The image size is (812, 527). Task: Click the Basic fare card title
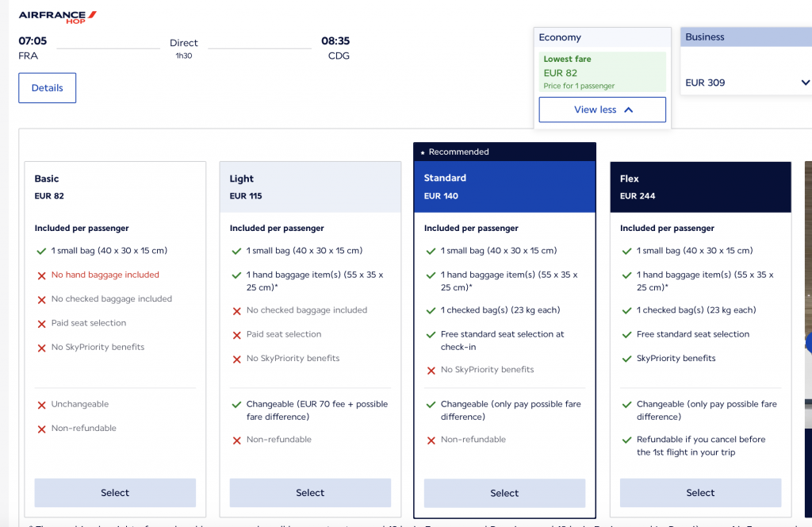click(x=47, y=179)
